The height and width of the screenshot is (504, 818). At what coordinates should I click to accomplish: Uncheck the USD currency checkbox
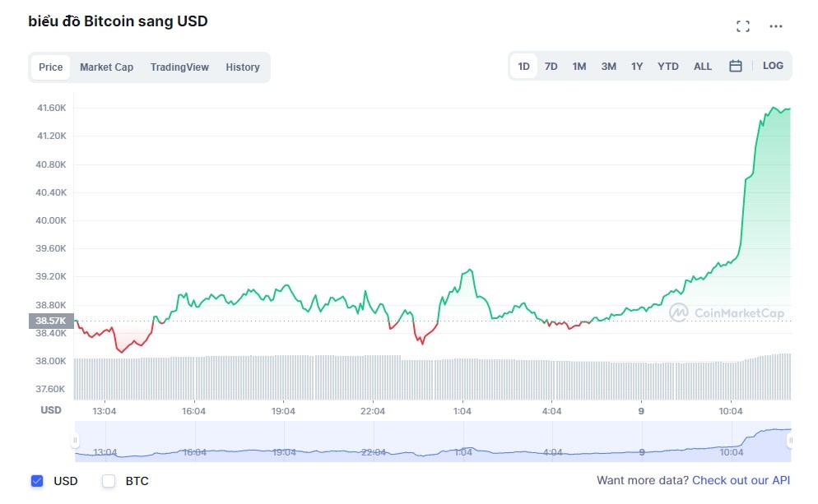pos(36,481)
